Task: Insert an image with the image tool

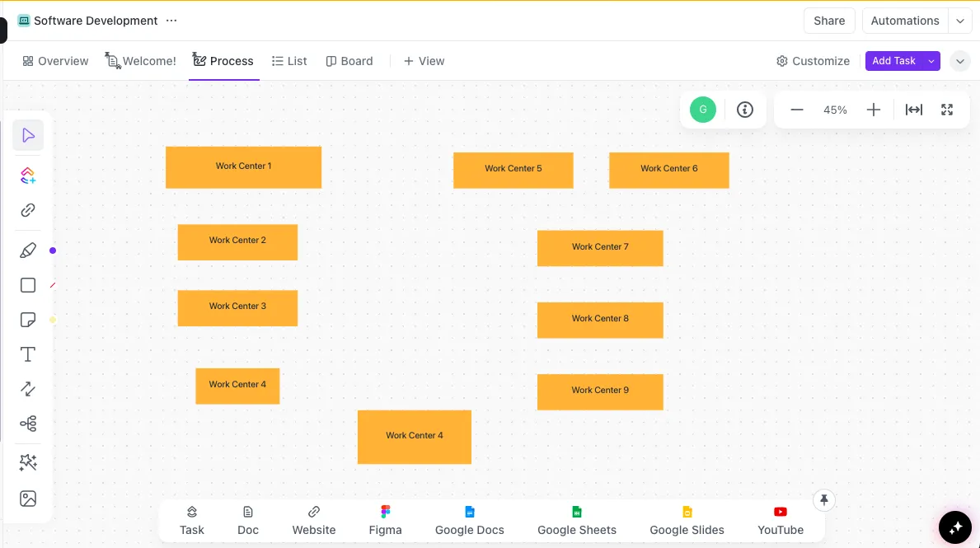Action: (27, 499)
